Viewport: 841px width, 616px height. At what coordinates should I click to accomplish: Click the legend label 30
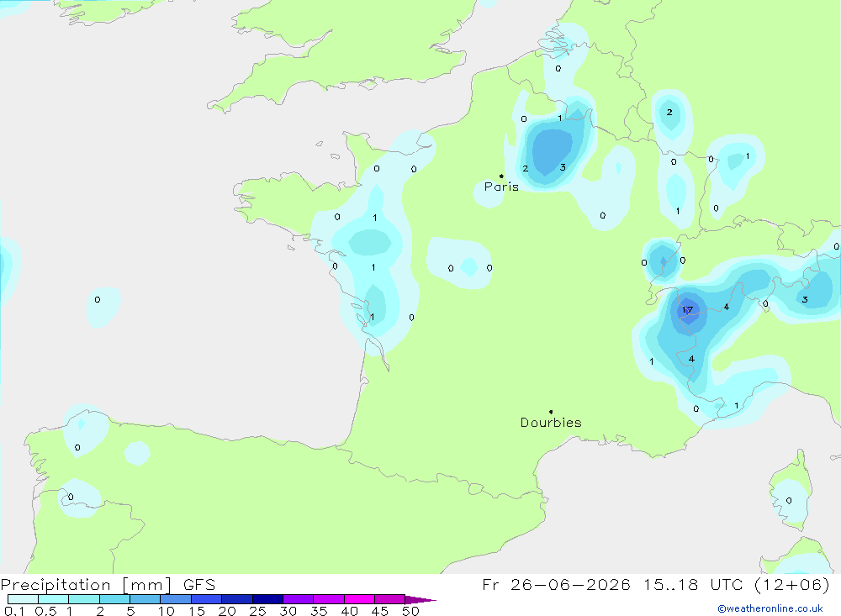288,611
